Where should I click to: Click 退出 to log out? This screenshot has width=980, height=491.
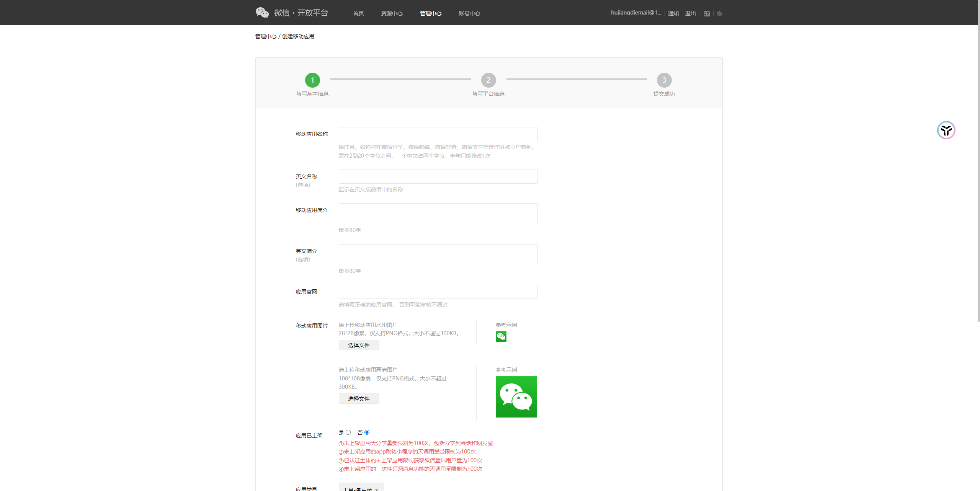click(690, 13)
